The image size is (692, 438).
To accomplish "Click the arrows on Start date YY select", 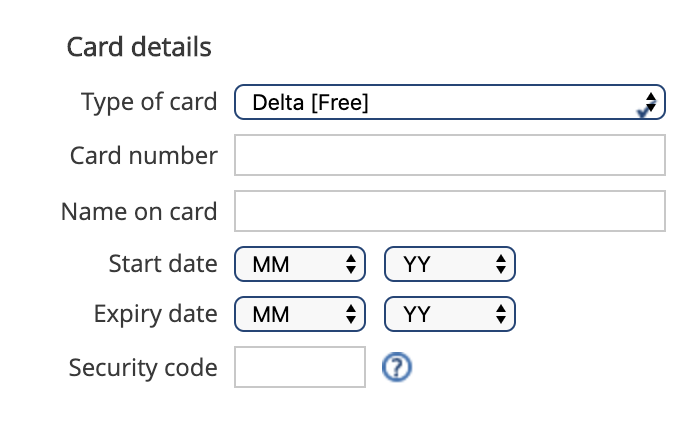I will point(500,264).
